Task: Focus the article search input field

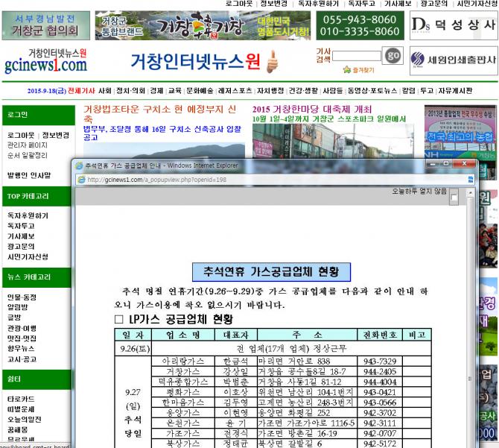Action: pyautogui.click(x=357, y=57)
